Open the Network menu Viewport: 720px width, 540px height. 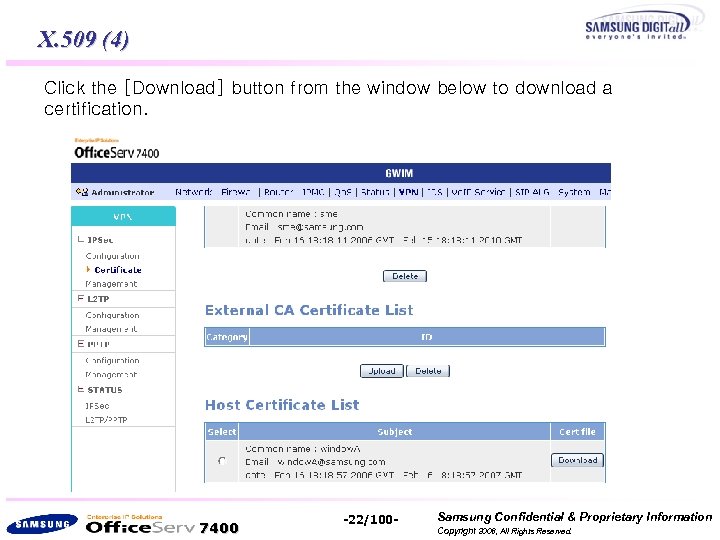click(193, 192)
